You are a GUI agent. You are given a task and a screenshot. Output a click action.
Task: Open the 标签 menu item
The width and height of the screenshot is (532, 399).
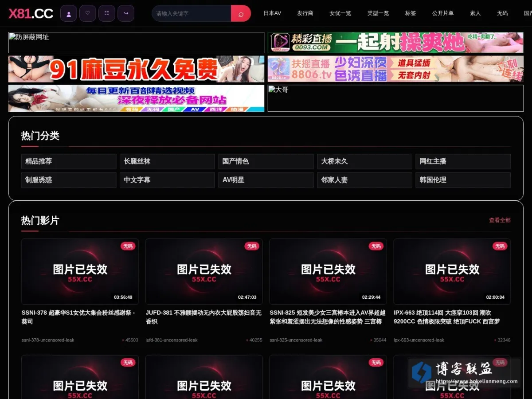point(411,13)
